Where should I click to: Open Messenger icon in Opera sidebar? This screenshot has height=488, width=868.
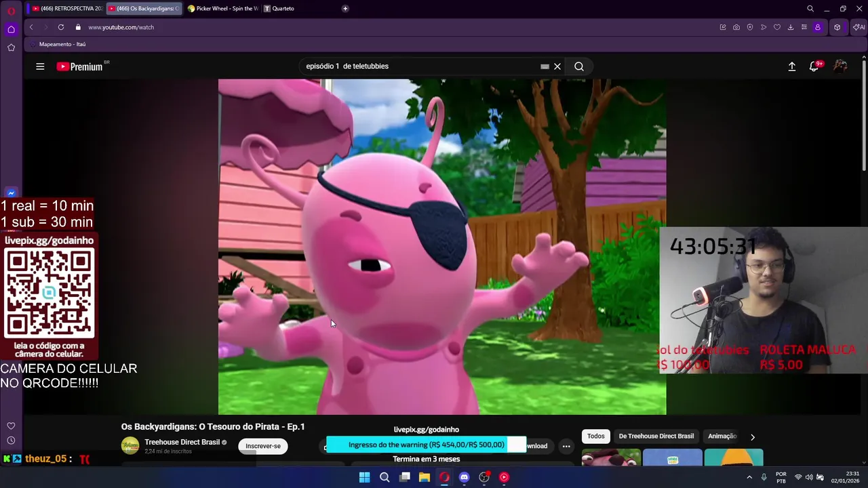(11, 193)
